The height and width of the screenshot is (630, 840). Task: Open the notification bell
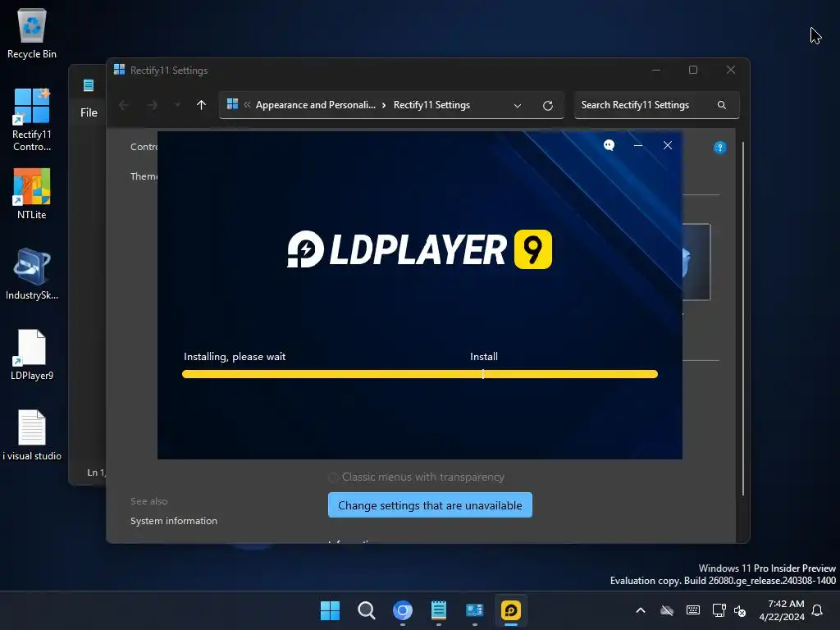click(x=818, y=610)
